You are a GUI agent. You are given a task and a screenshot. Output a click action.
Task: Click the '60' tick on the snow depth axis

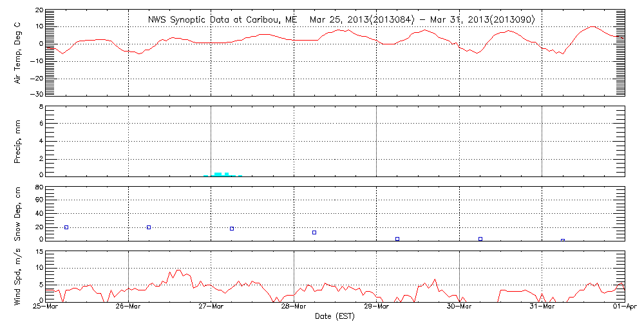(x=38, y=200)
